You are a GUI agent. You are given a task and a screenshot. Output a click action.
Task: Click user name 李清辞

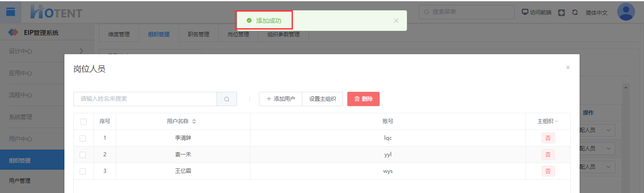[183, 138]
